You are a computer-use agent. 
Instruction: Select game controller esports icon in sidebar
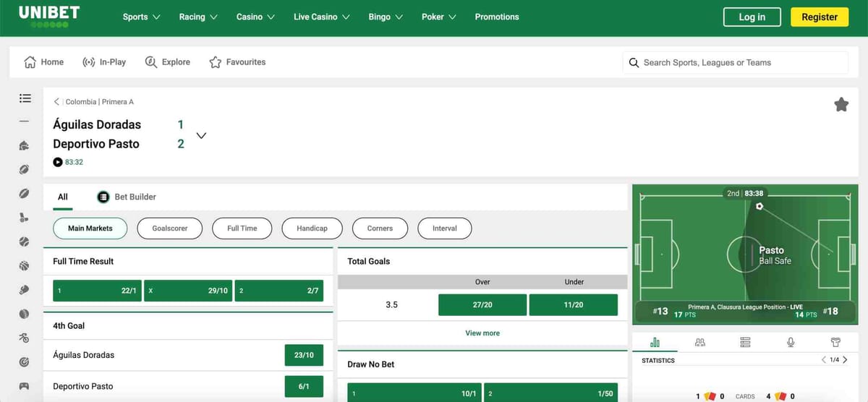click(x=25, y=386)
